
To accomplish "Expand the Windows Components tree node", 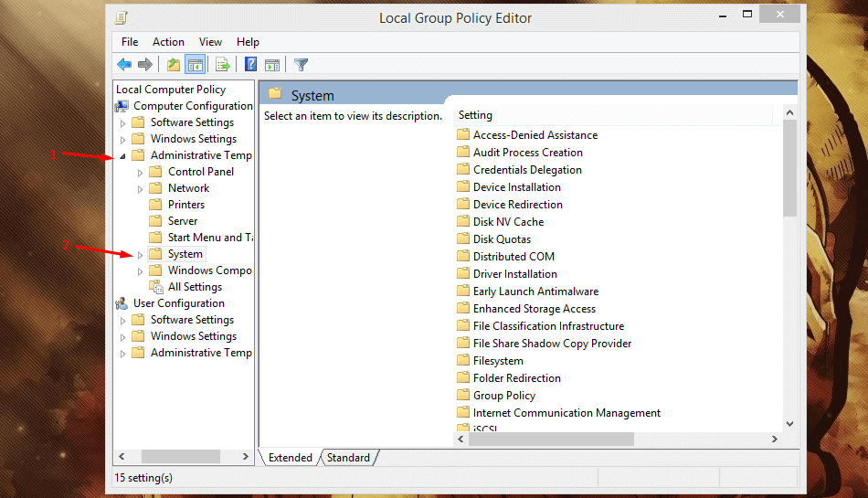I will pyautogui.click(x=140, y=271).
